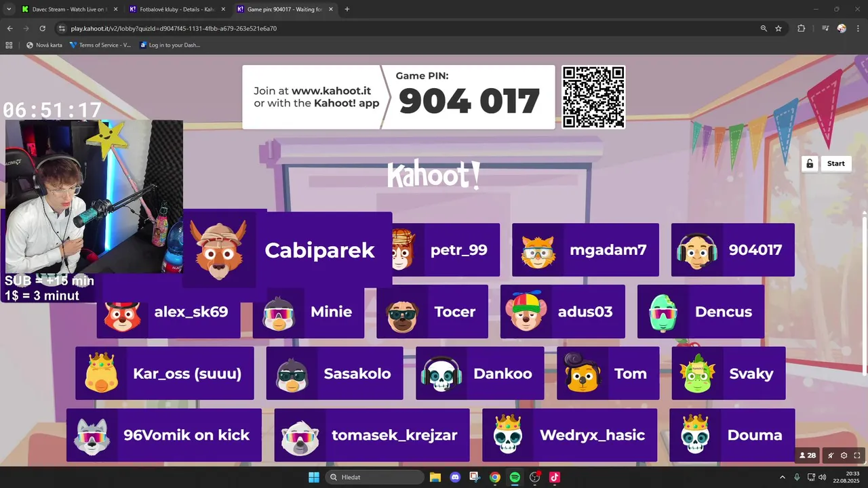The image size is (868, 488).
Task: Click player petr_99 card
Action: 446,249
